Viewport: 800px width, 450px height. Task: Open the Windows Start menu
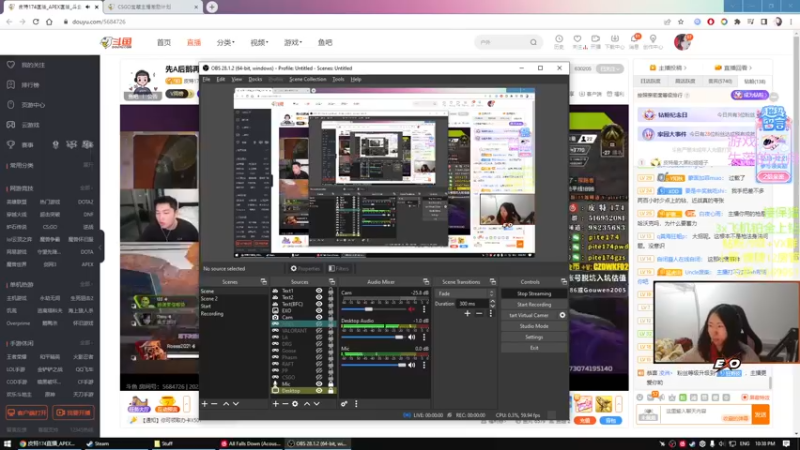(x=7, y=443)
